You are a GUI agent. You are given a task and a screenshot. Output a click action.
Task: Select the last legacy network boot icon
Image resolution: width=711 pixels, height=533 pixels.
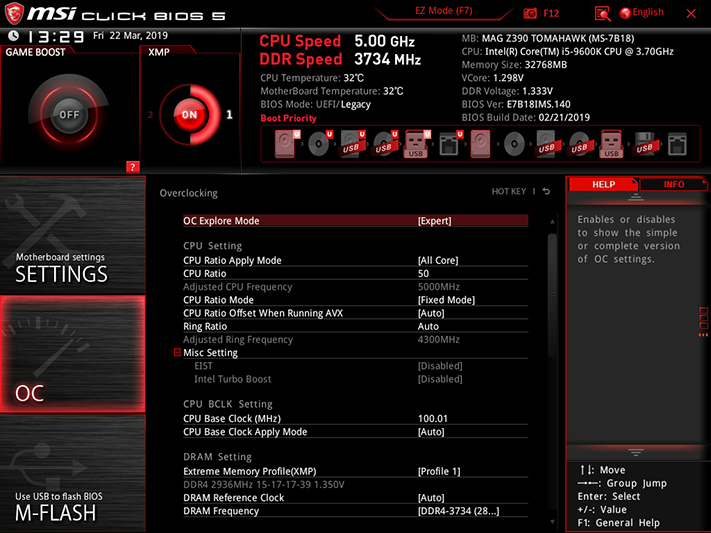coord(677,144)
